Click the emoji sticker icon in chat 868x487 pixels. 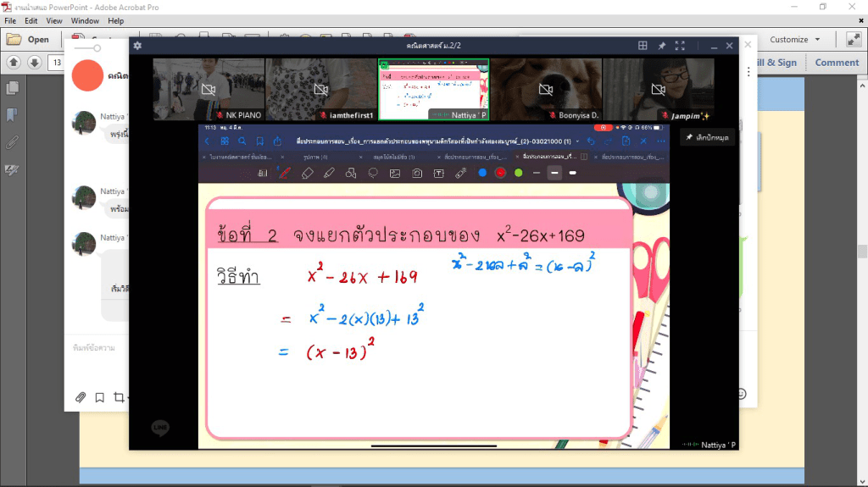coord(741,394)
